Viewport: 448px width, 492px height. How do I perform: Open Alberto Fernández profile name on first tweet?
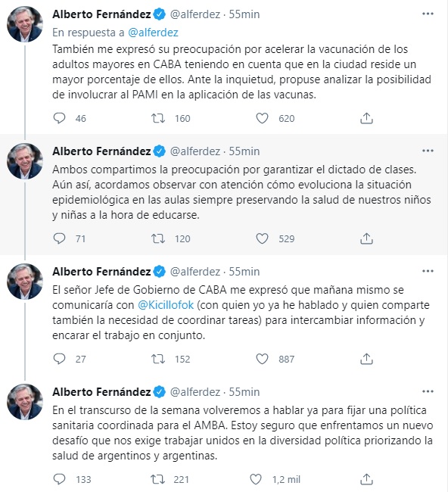click(x=101, y=14)
